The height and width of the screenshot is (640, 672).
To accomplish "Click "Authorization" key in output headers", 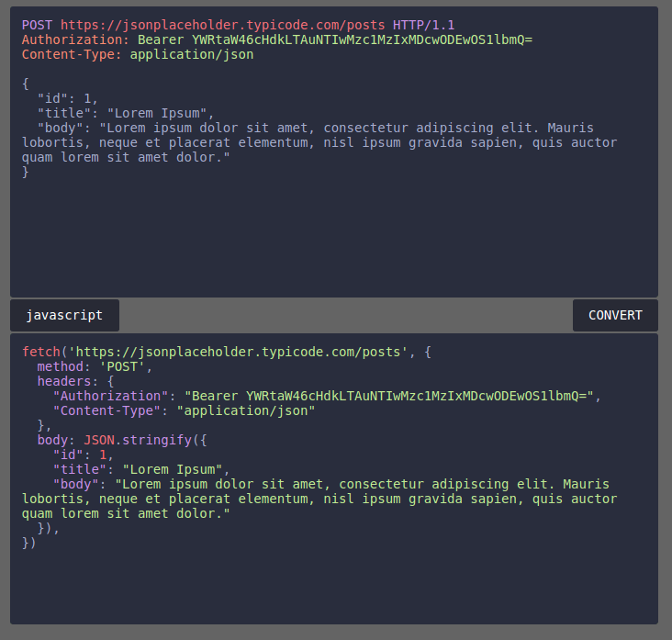I will coord(110,396).
